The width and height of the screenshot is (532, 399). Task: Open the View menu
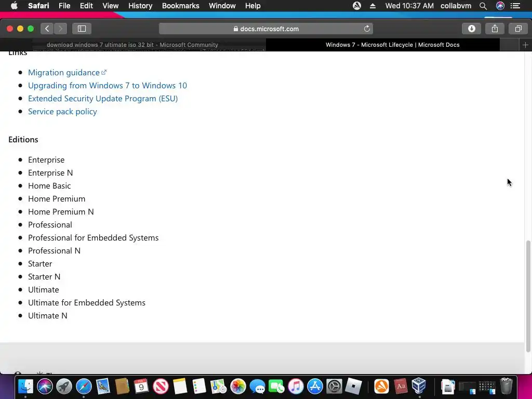pos(111,6)
